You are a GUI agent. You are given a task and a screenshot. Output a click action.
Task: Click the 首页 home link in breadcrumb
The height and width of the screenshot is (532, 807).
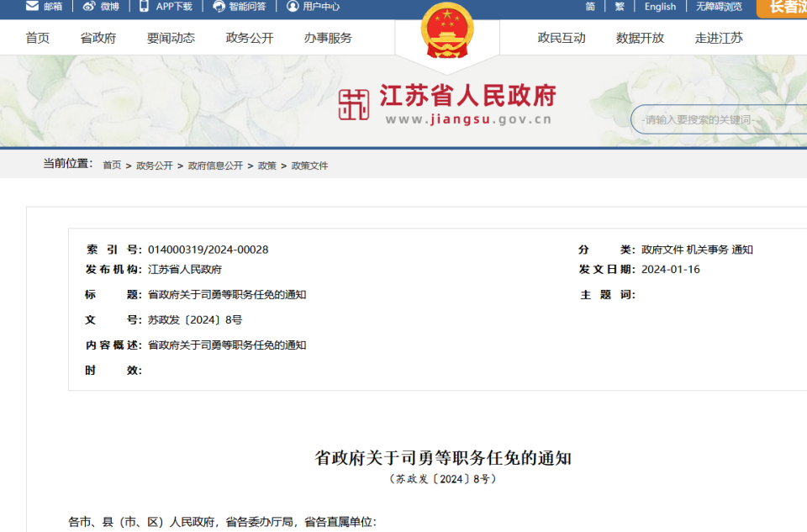[x=110, y=166]
